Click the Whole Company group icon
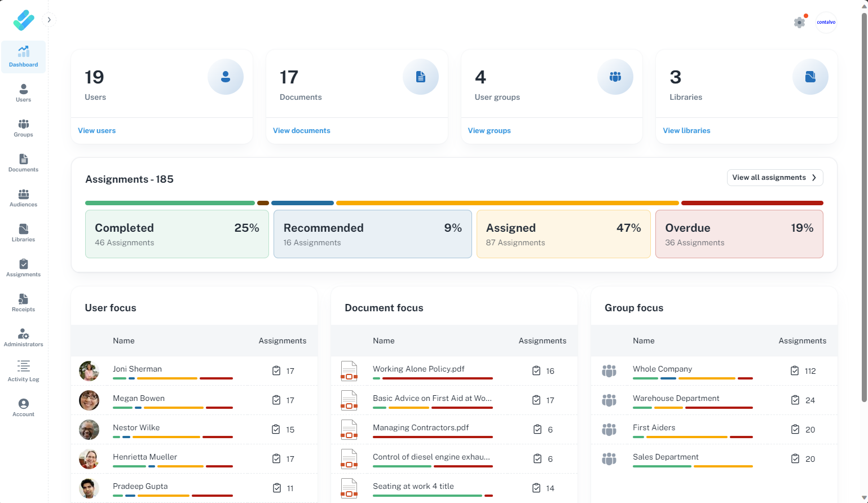Screen dimensions: 868x503 pyautogui.click(x=609, y=371)
